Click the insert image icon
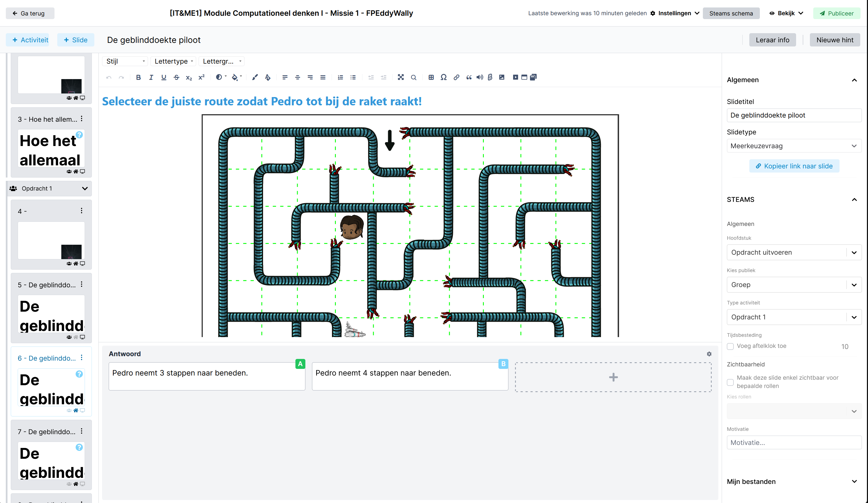Screen dimensions: 868x503 pos(502,77)
